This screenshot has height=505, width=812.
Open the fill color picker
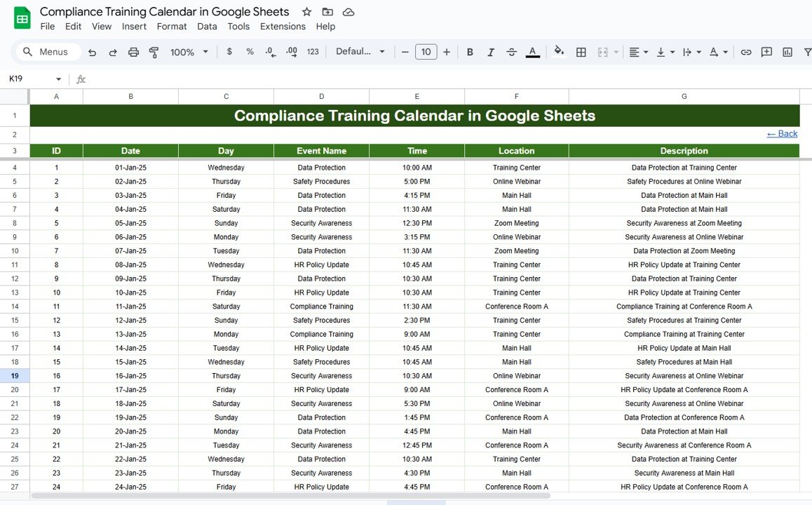(559, 51)
